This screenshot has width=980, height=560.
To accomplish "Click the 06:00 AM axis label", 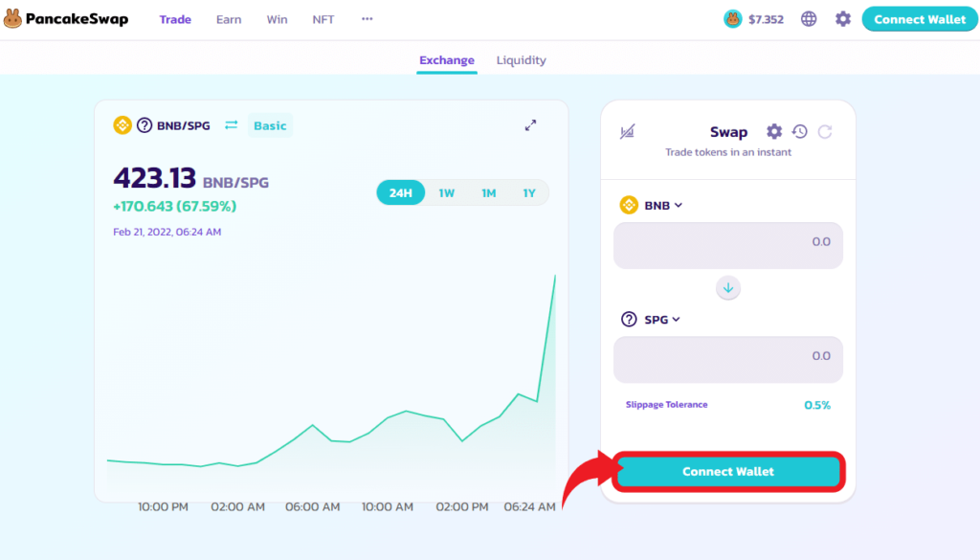I will [x=313, y=507].
